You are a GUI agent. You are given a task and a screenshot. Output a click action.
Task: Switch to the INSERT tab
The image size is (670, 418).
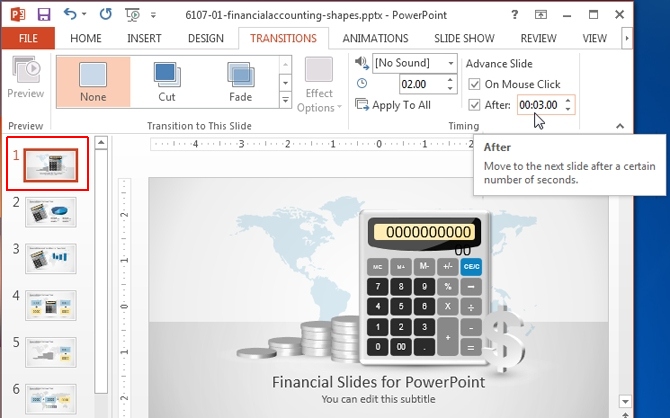pyautogui.click(x=144, y=38)
